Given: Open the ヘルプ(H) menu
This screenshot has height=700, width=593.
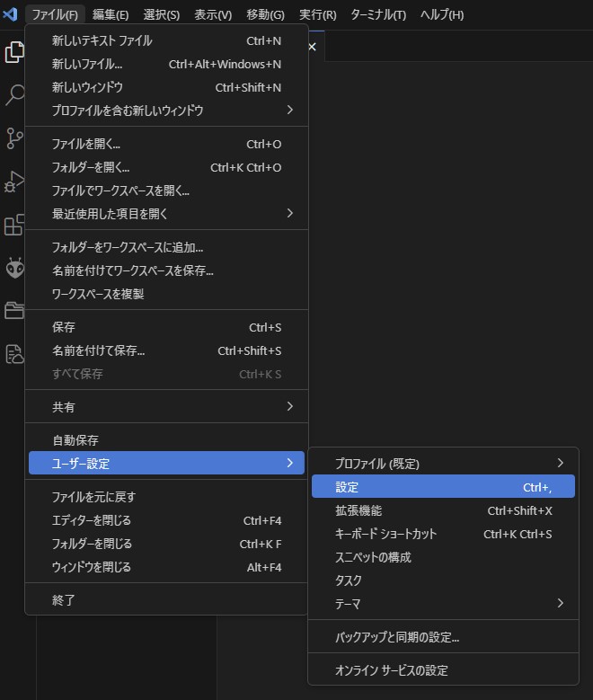Looking at the screenshot, I should (442, 14).
